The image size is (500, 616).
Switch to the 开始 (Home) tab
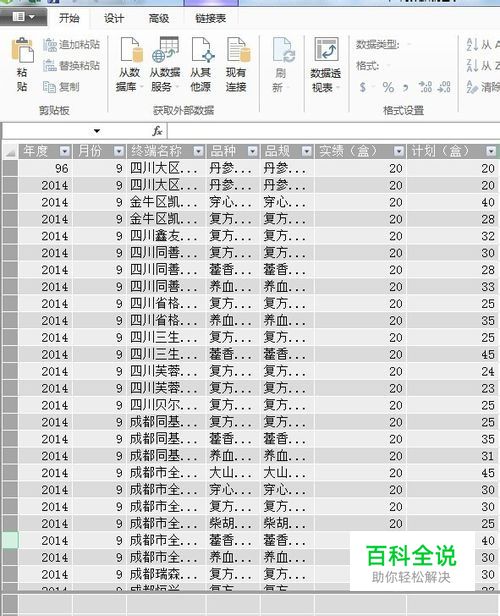[69, 18]
